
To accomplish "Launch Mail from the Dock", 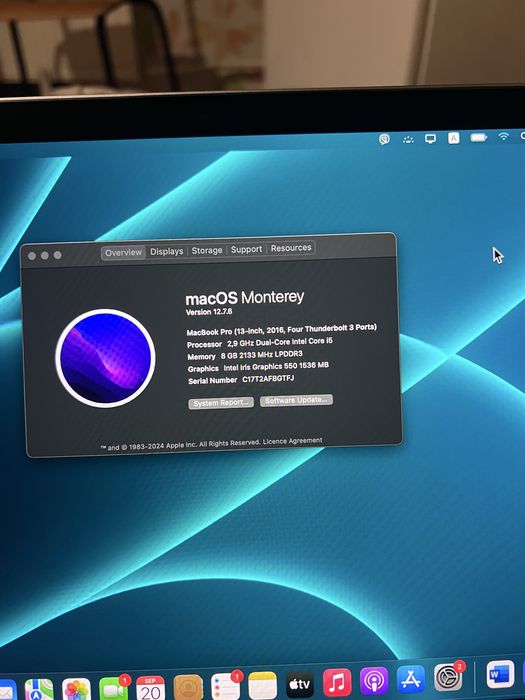I will point(6,691).
